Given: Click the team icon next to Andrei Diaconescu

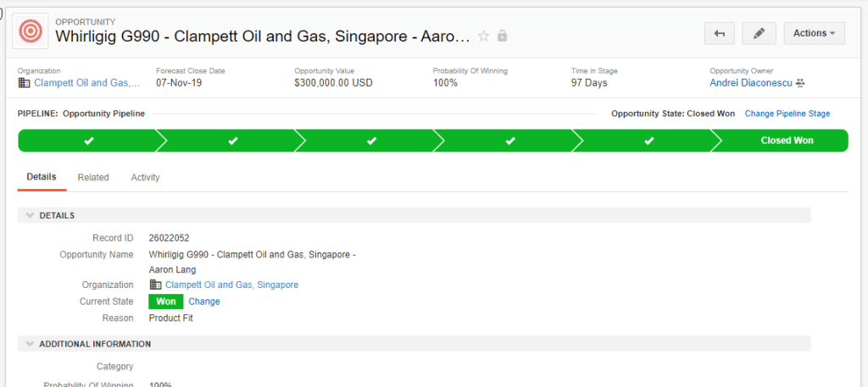Looking at the screenshot, I should (799, 83).
